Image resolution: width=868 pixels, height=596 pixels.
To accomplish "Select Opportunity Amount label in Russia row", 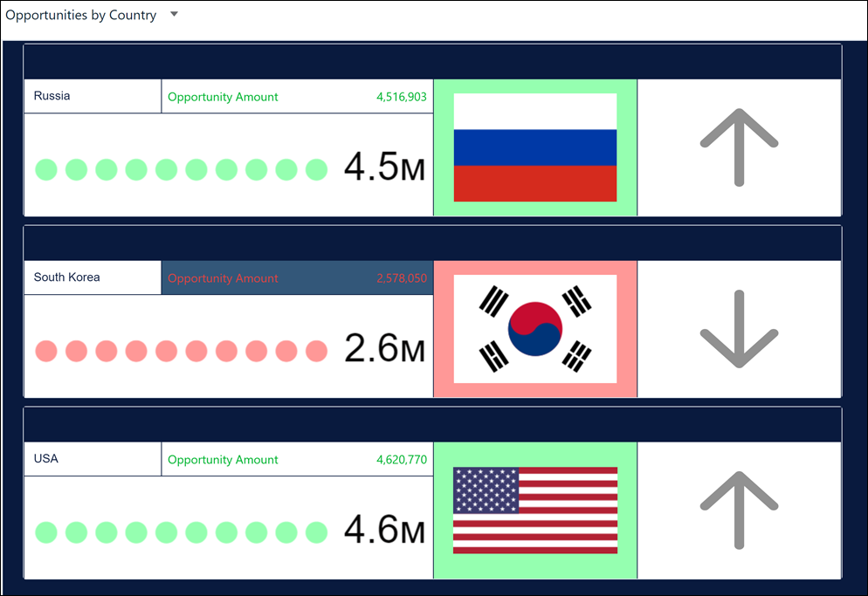I will point(223,97).
